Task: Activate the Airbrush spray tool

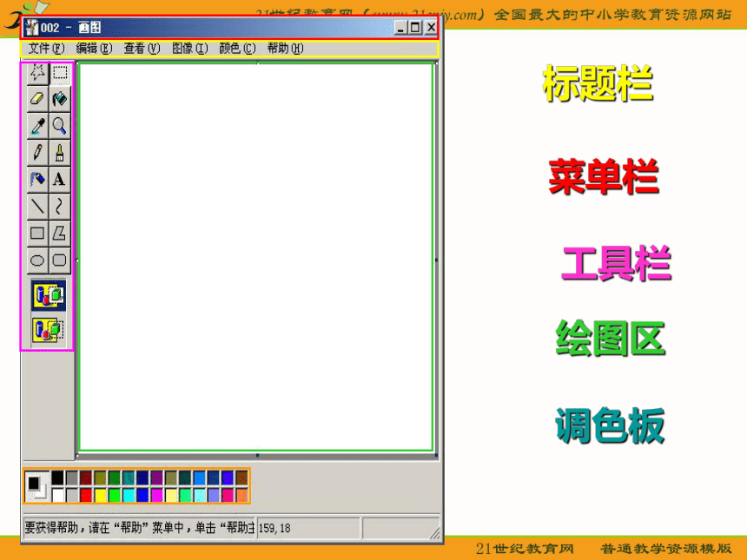Action: [37, 180]
